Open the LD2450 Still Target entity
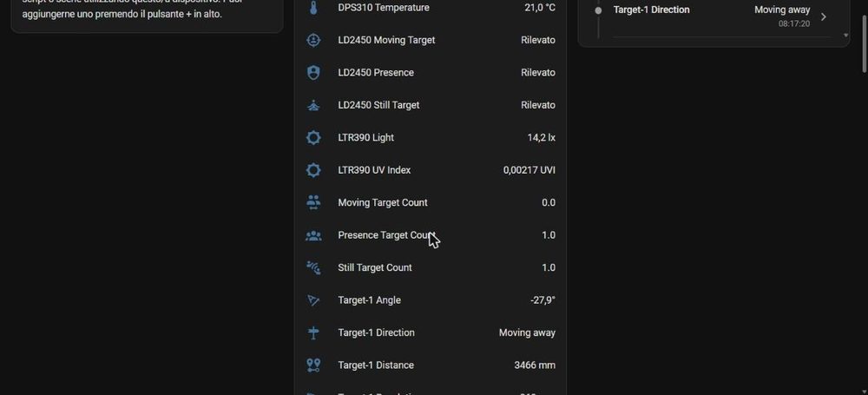868x395 pixels. pyautogui.click(x=431, y=105)
